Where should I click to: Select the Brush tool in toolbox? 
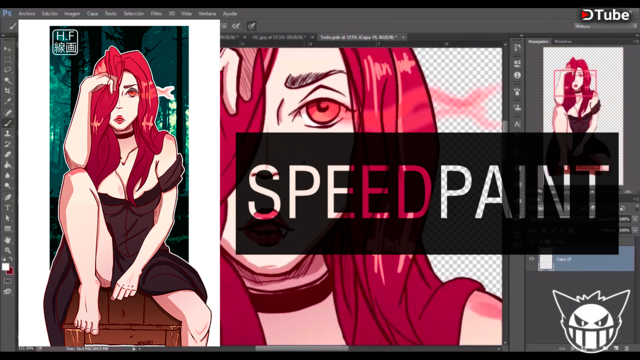coord(8,123)
